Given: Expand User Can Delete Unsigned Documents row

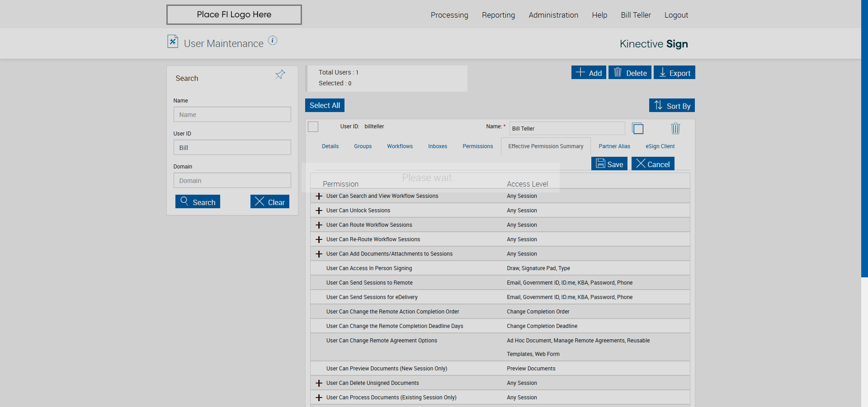Looking at the screenshot, I should (319, 384).
